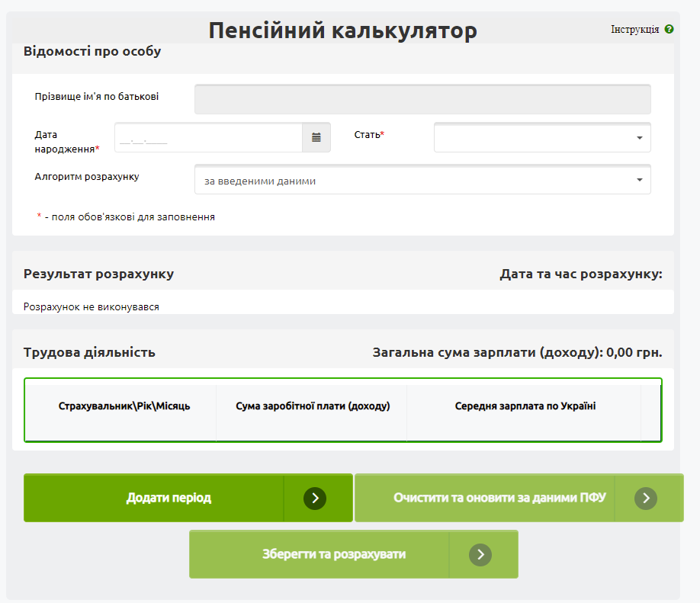Click the arrow icon on Додати період
Screen dimensions: 700x603
click(314, 499)
